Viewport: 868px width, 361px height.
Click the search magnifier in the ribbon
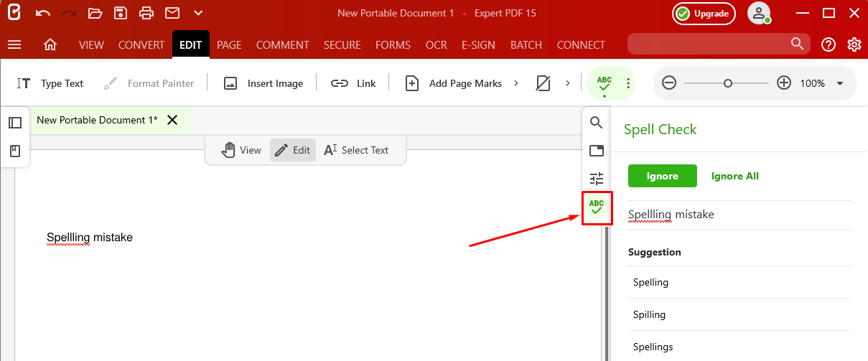pos(797,44)
